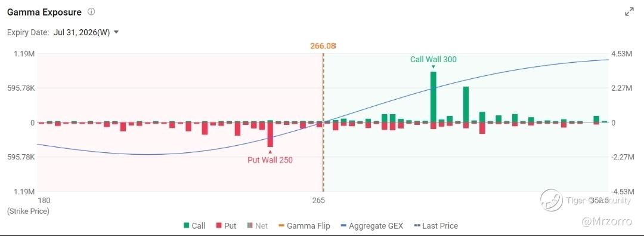Click the red Put legend swatch
This screenshot has height=236, width=644.
219,226
